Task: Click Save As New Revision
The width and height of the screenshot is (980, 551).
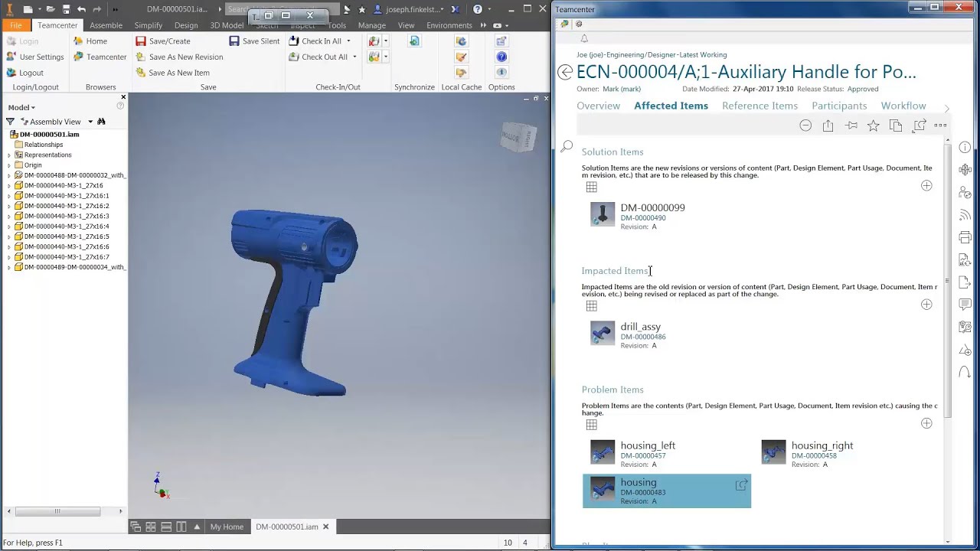Action: (179, 57)
